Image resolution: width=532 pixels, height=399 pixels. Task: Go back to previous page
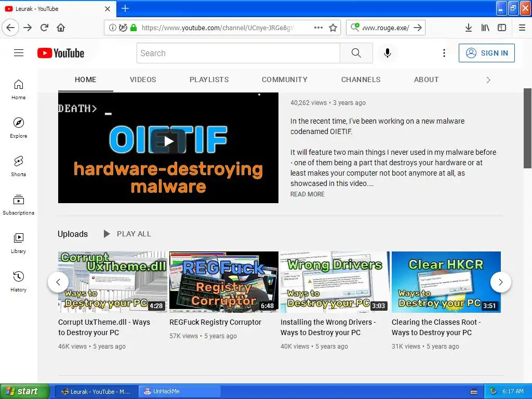pyautogui.click(x=10, y=28)
